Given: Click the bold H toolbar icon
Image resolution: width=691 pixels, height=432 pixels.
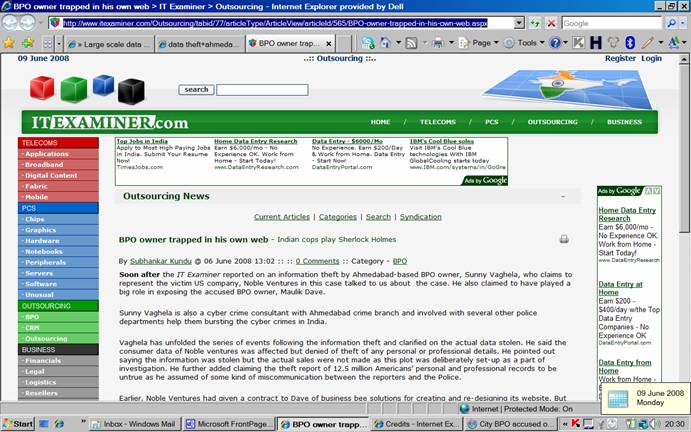Looking at the screenshot, I should coord(596,43).
